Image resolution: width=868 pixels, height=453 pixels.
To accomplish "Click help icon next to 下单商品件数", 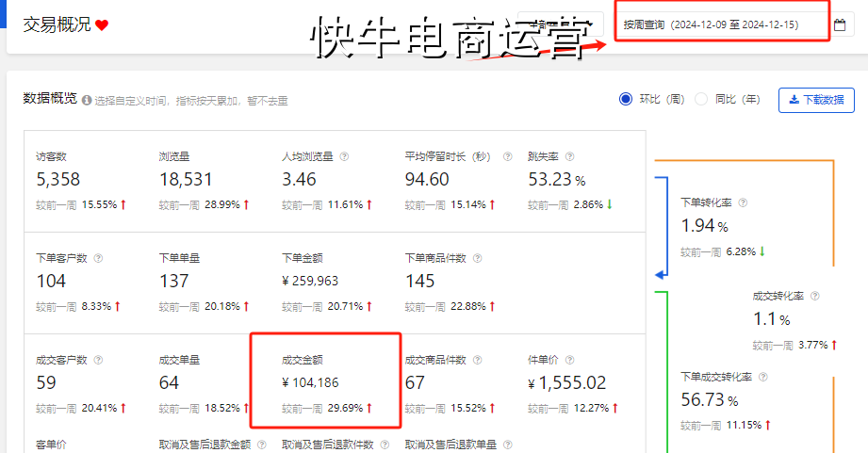I will [478, 258].
